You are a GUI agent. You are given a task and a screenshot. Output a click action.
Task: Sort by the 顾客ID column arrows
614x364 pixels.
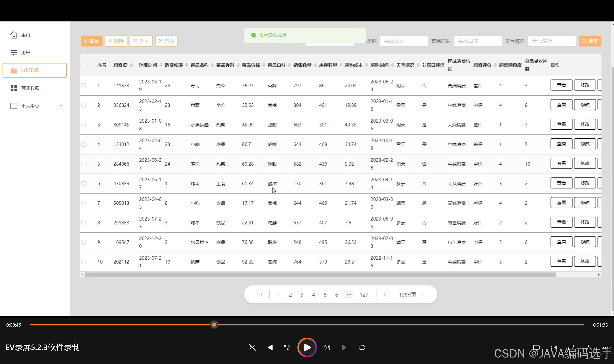(x=132, y=65)
